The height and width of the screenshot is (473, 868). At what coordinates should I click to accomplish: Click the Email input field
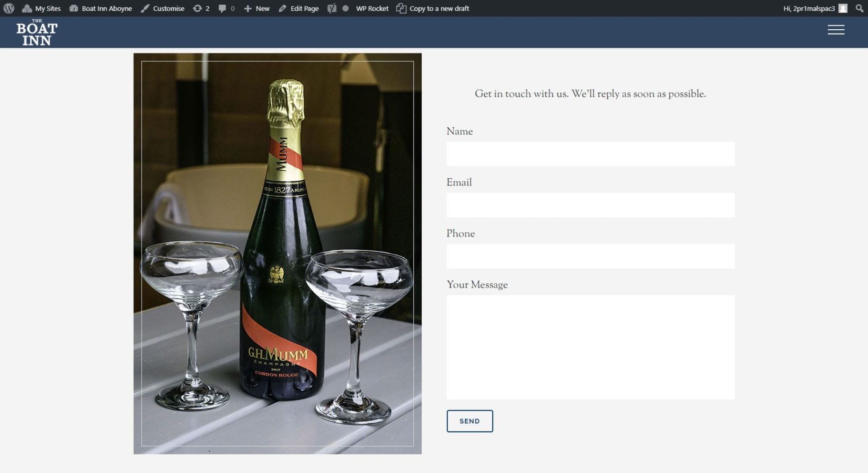pos(590,205)
